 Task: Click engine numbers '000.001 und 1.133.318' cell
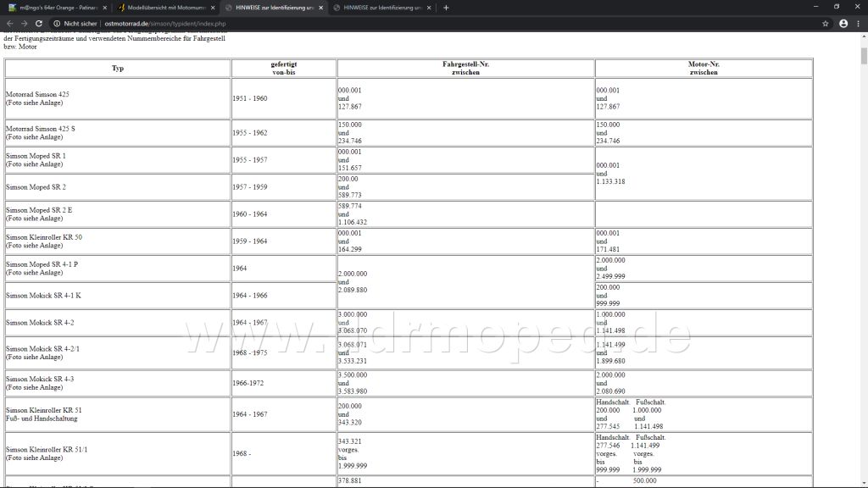[704, 174]
